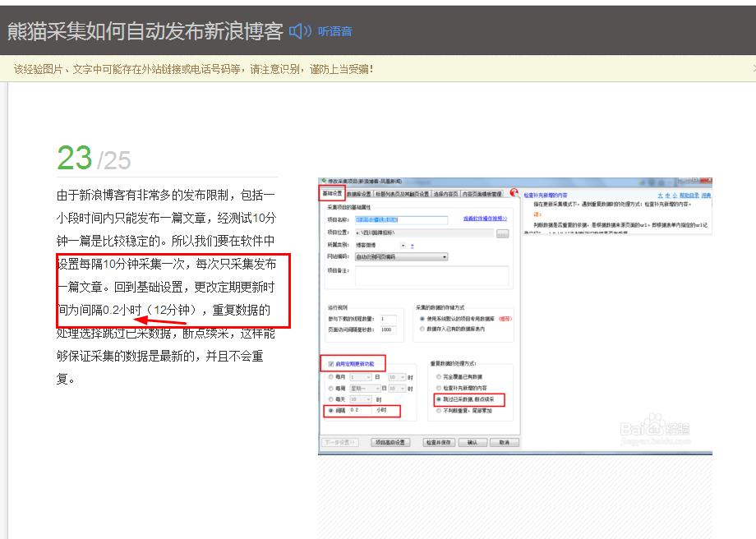Select the 间隔 schedule radio button
The image size is (756, 539).
pyautogui.click(x=330, y=411)
